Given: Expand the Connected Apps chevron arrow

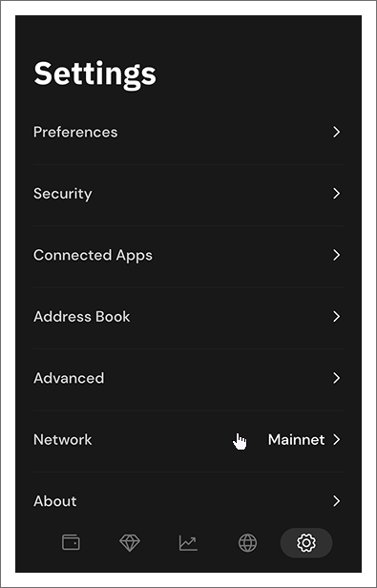Looking at the screenshot, I should 337,255.
